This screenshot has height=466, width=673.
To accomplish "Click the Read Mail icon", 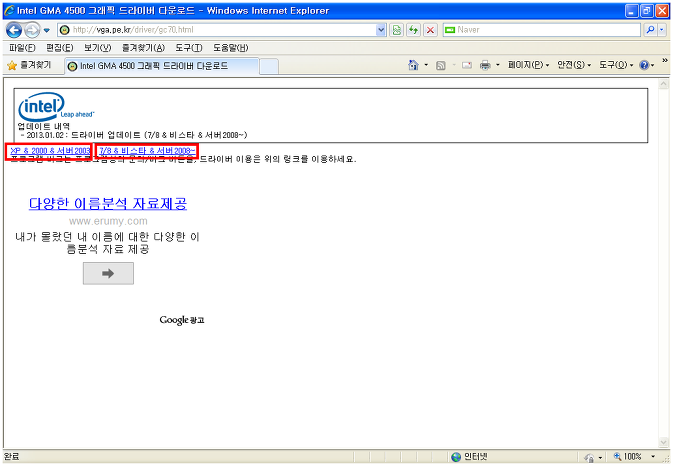I will 467,65.
